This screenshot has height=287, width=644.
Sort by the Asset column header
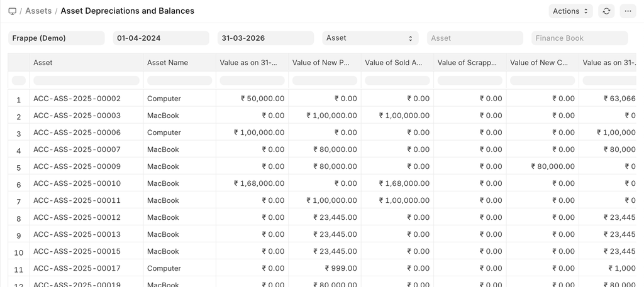(86, 63)
